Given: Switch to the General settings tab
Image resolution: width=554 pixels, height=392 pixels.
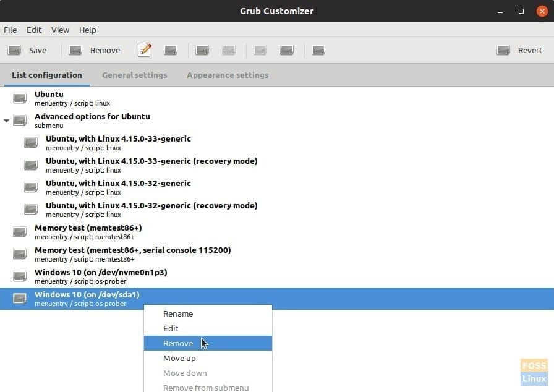Looking at the screenshot, I should pyautogui.click(x=135, y=75).
